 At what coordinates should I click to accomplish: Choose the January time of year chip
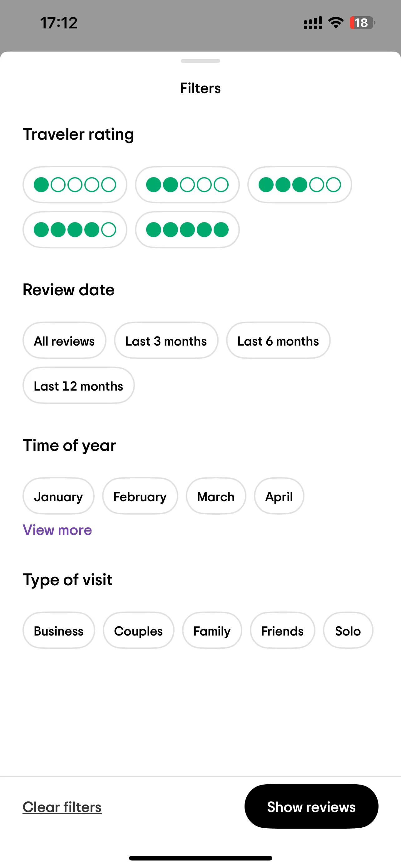coord(59,496)
